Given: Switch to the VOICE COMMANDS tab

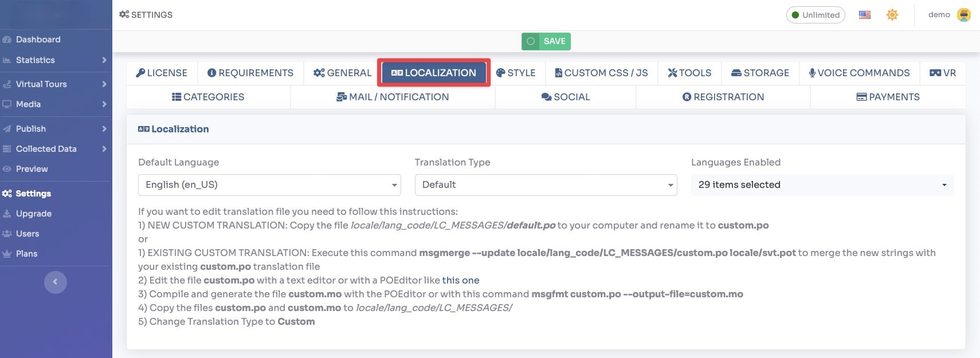Looking at the screenshot, I should tap(860, 73).
